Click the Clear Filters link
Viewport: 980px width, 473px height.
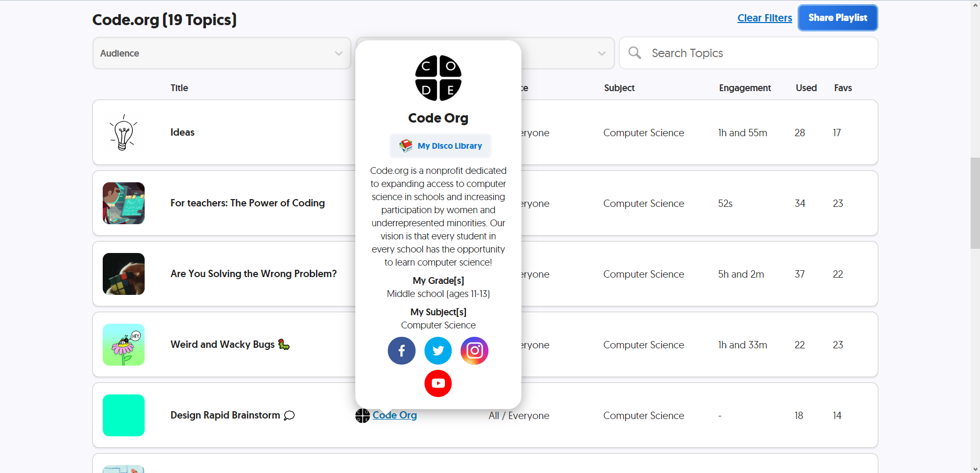pos(765,18)
